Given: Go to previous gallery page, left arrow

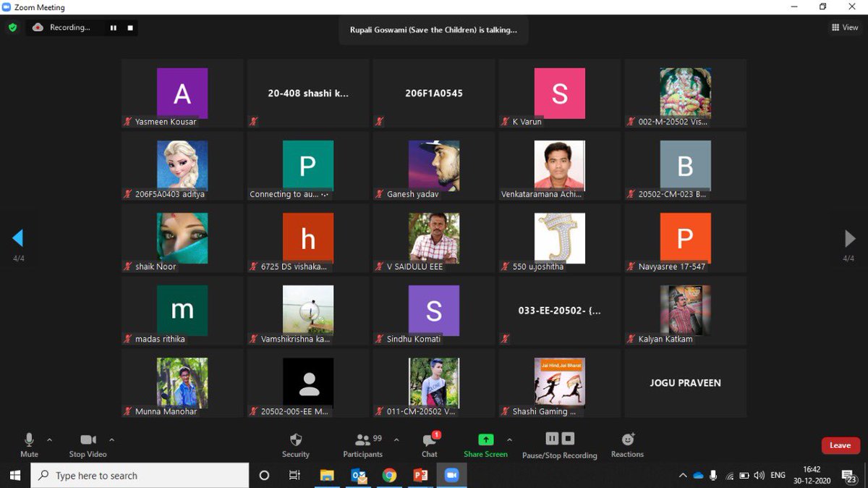Looking at the screenshot, I should (x=18, y=238).
